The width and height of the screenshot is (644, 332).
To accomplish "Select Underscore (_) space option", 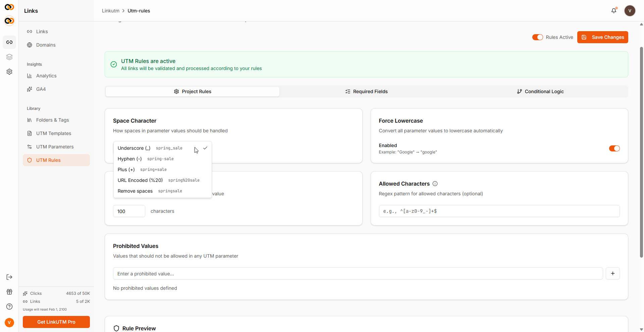I will (162, 148).
